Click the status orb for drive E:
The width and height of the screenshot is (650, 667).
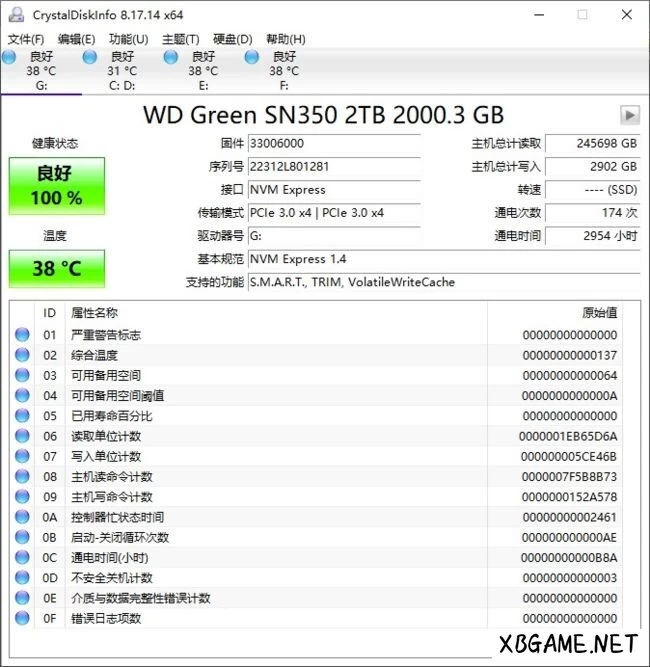click(x=171, y=58)
